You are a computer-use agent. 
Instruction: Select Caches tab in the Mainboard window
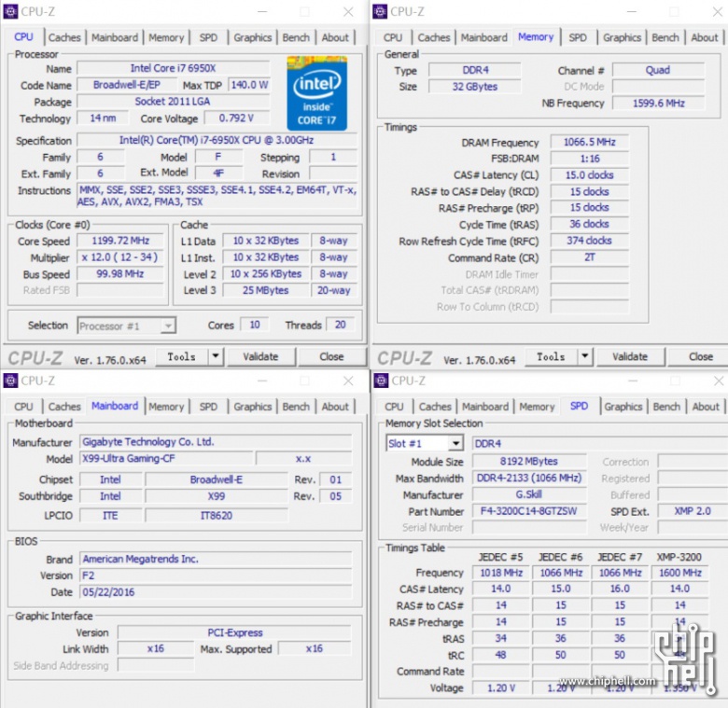64,407
